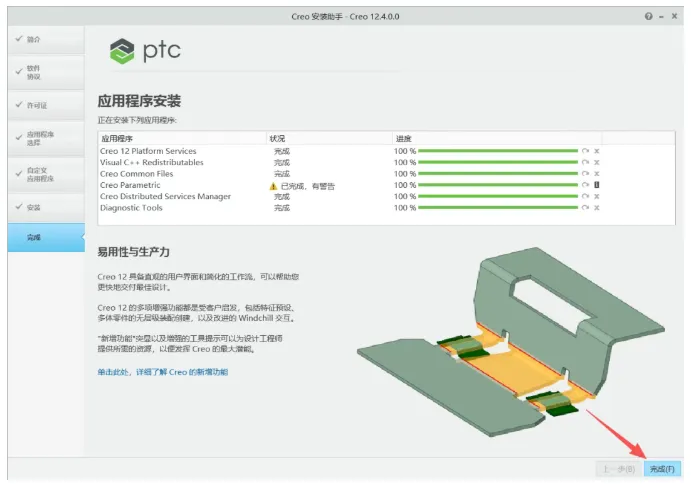Click the redo icon for Creo 12 Platform Services

coord(585,151)
